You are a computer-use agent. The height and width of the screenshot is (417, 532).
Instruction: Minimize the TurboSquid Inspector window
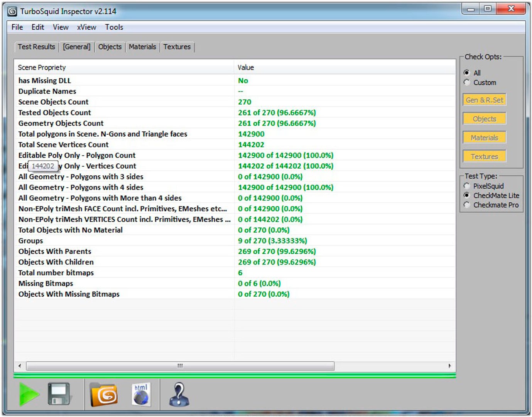tap(471, 9)
